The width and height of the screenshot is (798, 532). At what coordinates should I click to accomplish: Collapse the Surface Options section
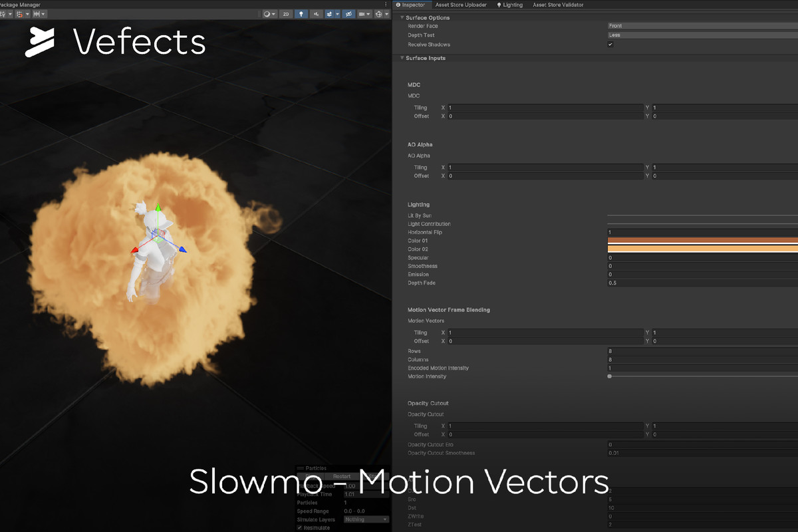(402, 17)
